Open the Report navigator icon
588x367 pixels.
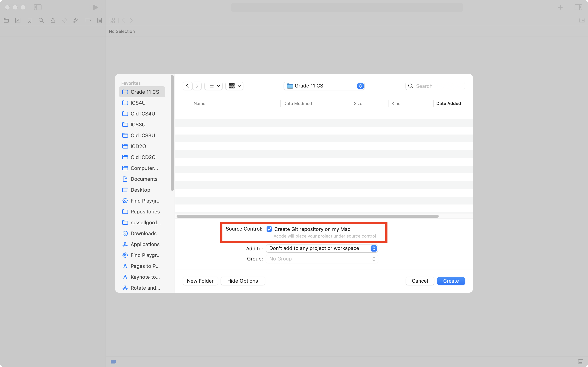coord(100,21)
